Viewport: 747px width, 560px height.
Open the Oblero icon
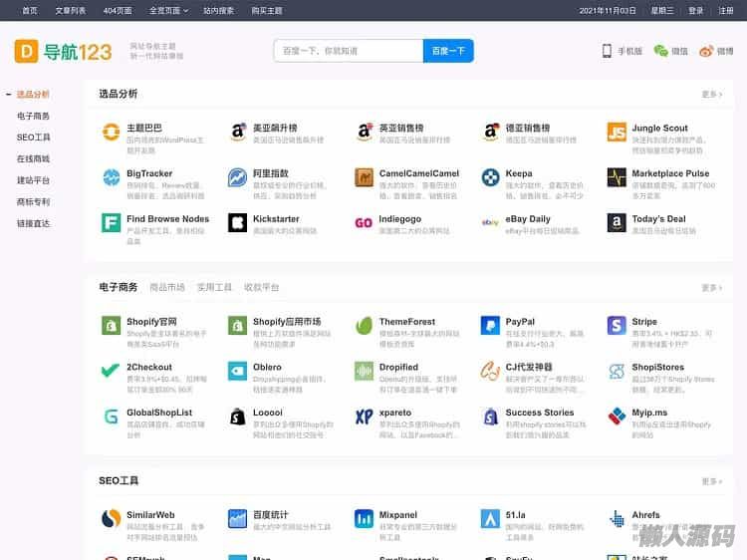coord(237,371)
